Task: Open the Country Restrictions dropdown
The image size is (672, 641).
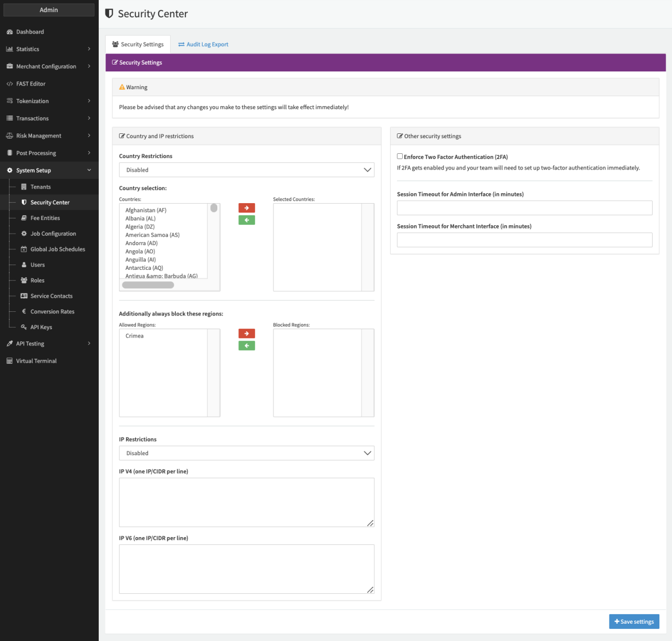Action: pyautogui.click(x=246, y=170)
